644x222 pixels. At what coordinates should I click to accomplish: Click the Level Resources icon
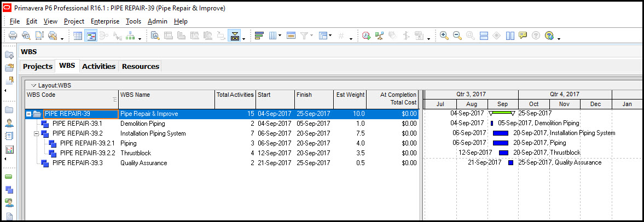pyautogui.click(x=380, y=36)
